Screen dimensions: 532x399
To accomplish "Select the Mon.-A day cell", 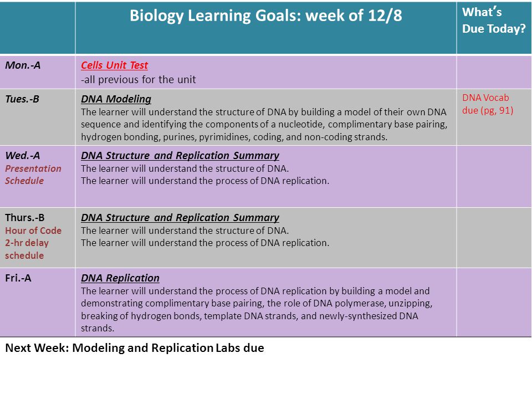I will 37,72.
